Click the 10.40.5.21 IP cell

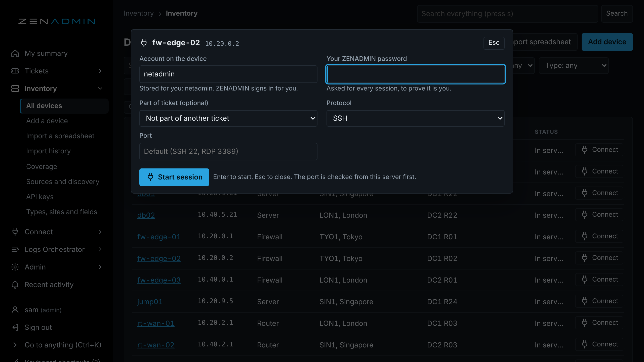click(217, 215)
